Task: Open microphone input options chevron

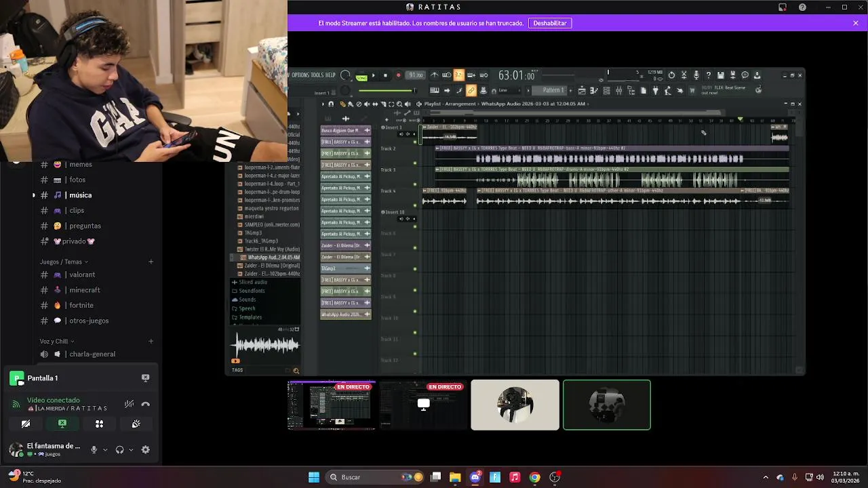Action: [105, 449]
